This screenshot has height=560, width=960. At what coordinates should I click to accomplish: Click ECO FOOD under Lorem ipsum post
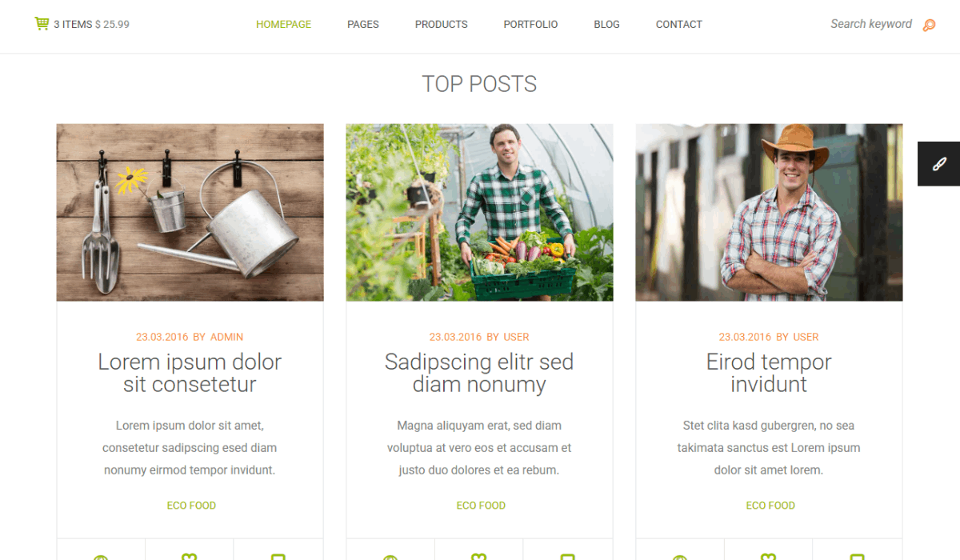pos(191,506)
